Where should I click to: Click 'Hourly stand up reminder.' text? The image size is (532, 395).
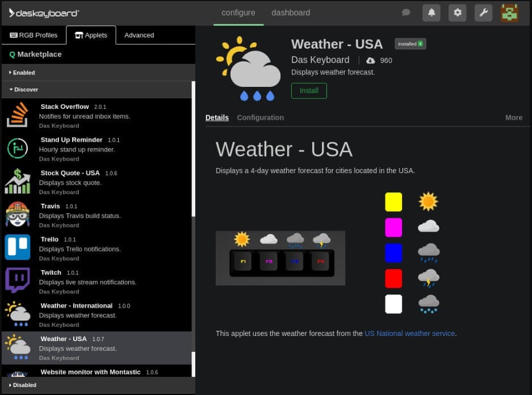coord(77,149)
